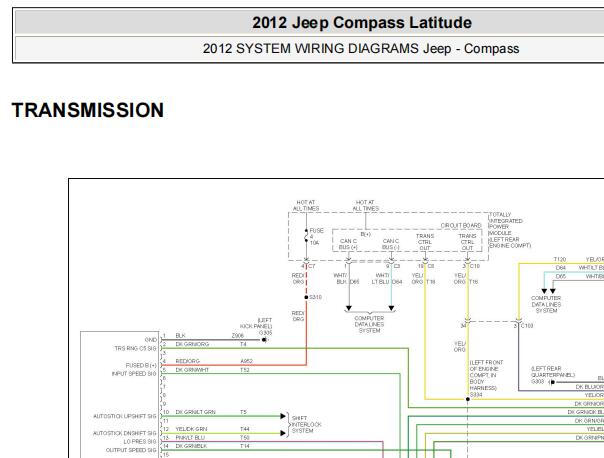Click the "T14" circuit label
Image resolution: width=604 pixels, height=458 pixels.
245,446
